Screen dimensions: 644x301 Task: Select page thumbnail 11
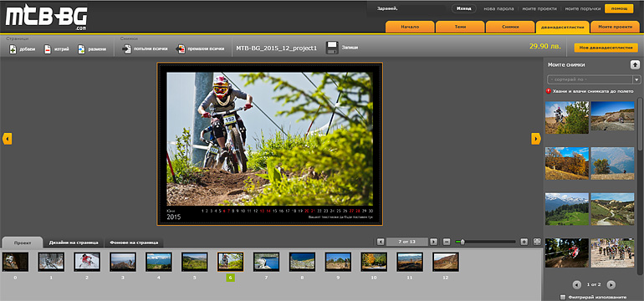410,262
